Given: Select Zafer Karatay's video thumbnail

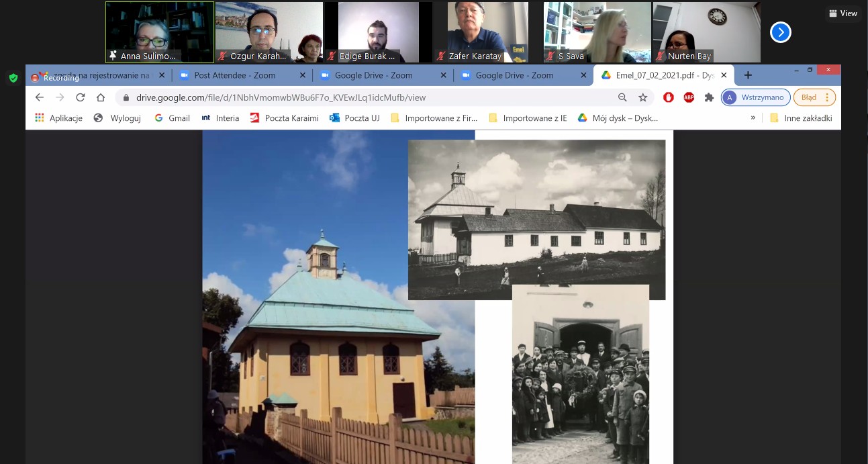Looking at the screenshot, I should pyautogui.click(x=481, y=32).
